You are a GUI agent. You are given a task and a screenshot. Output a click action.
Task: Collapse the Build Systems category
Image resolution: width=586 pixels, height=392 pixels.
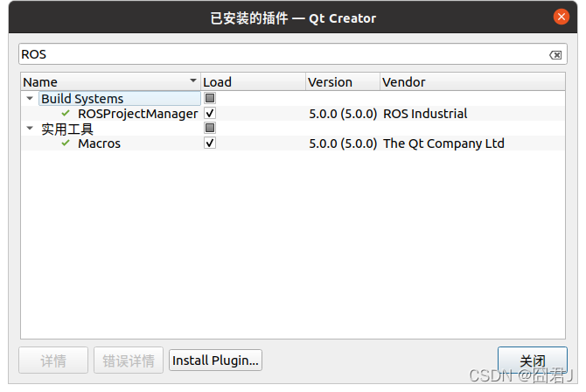(30, 99)
